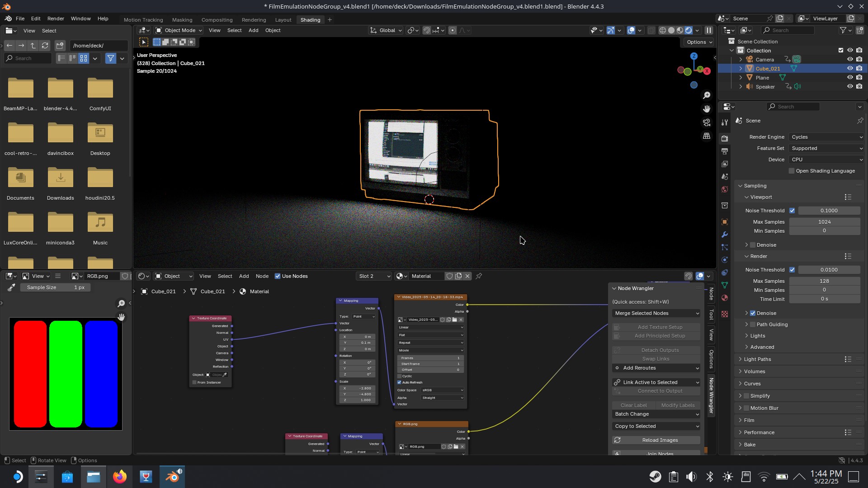Switch to the Layout workspace tab
The height and width of the screenshot is (488, 868).
[283, 20]
